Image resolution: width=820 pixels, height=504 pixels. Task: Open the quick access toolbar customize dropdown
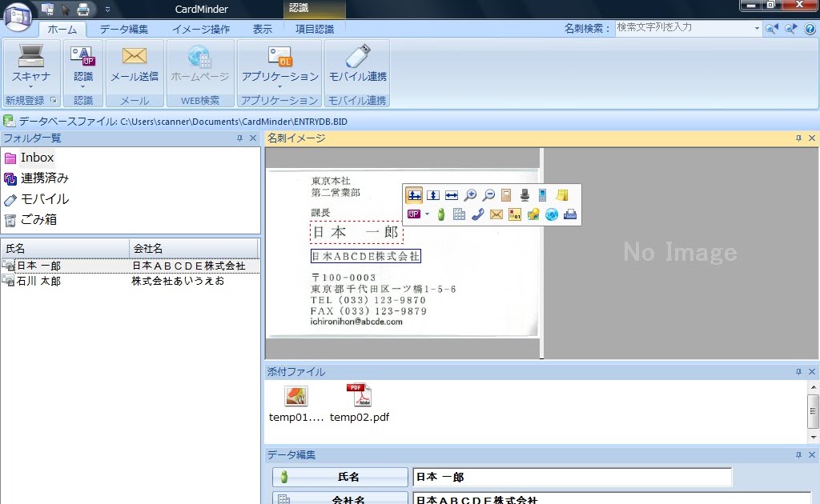[107, 10]
